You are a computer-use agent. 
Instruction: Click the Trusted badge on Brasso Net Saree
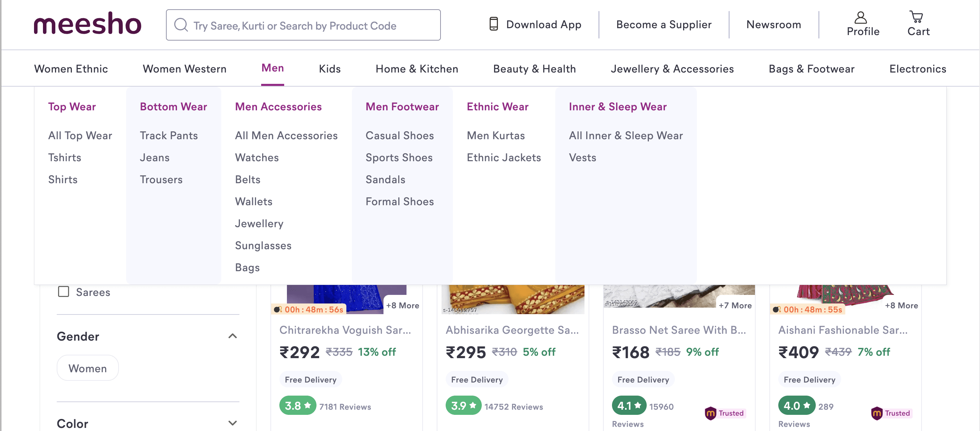725,413
